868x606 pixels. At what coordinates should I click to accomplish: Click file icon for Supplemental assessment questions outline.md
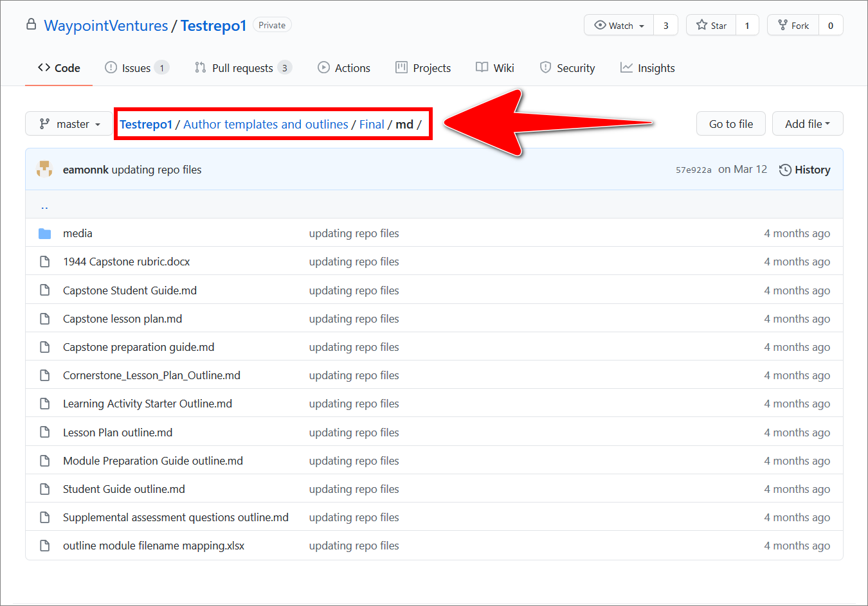click(x=44, y=517)
